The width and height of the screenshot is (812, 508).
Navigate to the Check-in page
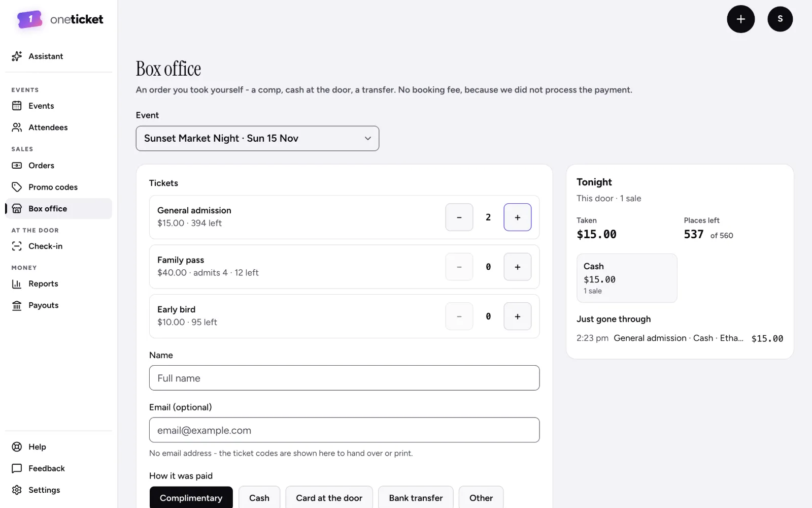[x=58, y=246]
